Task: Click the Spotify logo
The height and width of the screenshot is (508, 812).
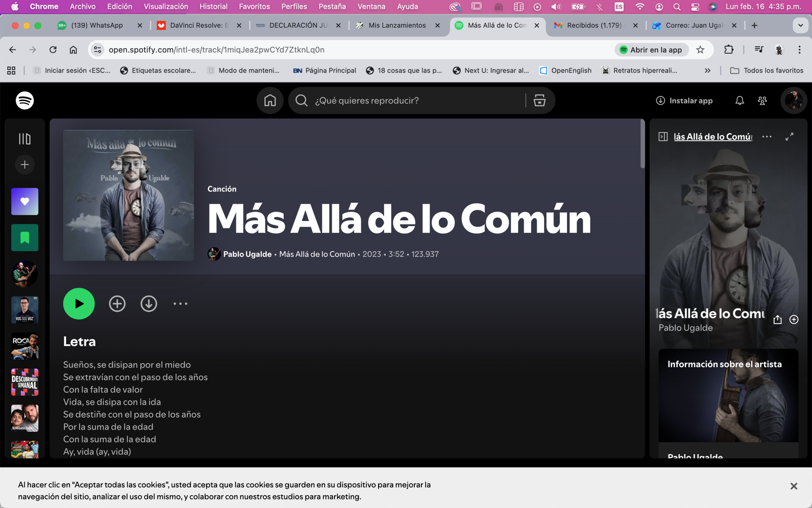Action: (x=25, y=100)
